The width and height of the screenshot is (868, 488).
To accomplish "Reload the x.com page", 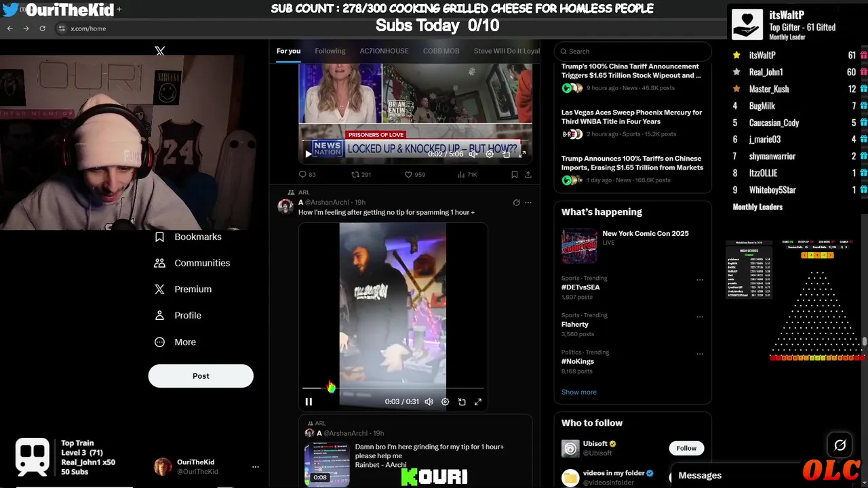I will pyautogui.click(x=42, y=28).
